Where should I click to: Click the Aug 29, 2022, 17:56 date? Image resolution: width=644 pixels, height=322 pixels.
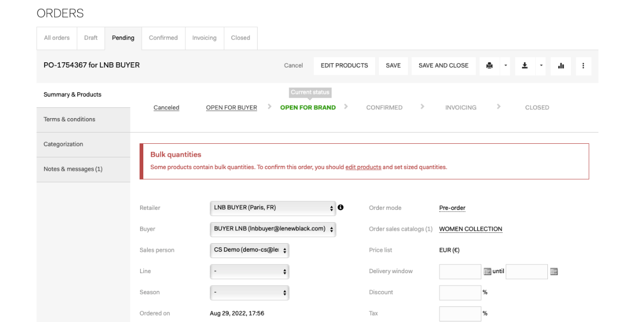tap(237, 313)
